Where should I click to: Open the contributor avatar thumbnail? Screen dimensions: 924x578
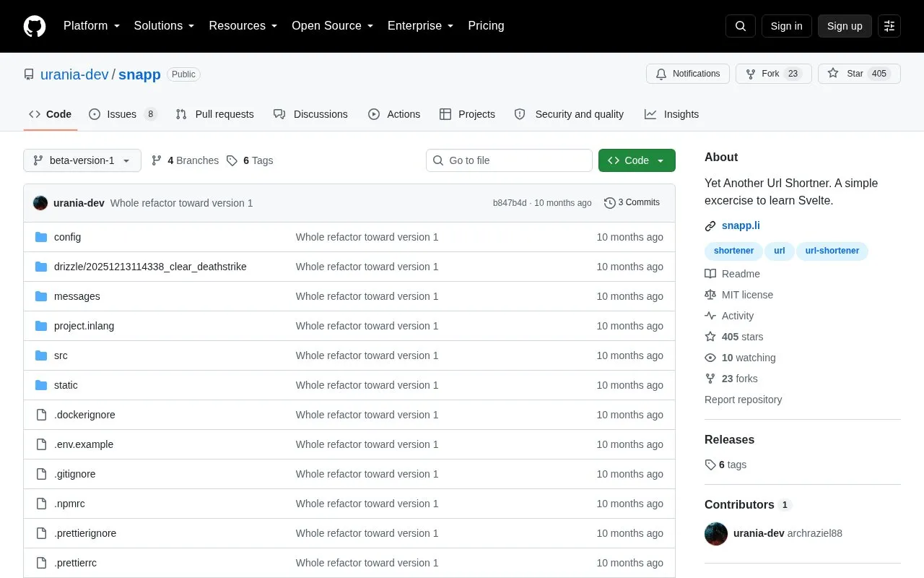click(716, 534)
